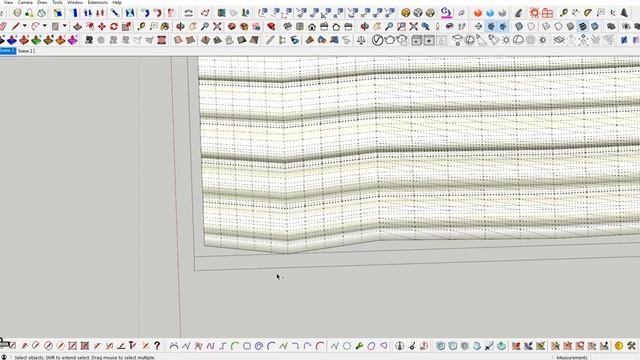Add a V-Ray sphere light
Screen dimensions: 640x360
pos(470,40)
